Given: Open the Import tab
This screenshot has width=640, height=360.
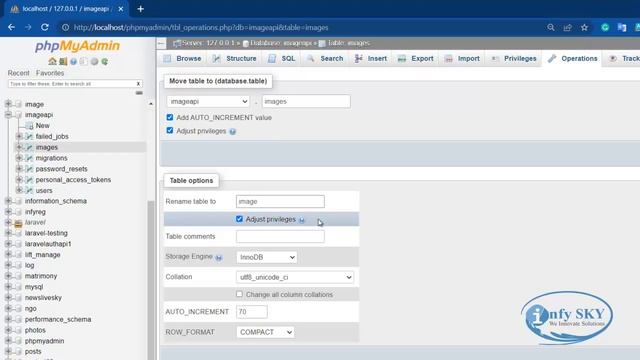Looking at the screenshot, I should coord(462,59).
